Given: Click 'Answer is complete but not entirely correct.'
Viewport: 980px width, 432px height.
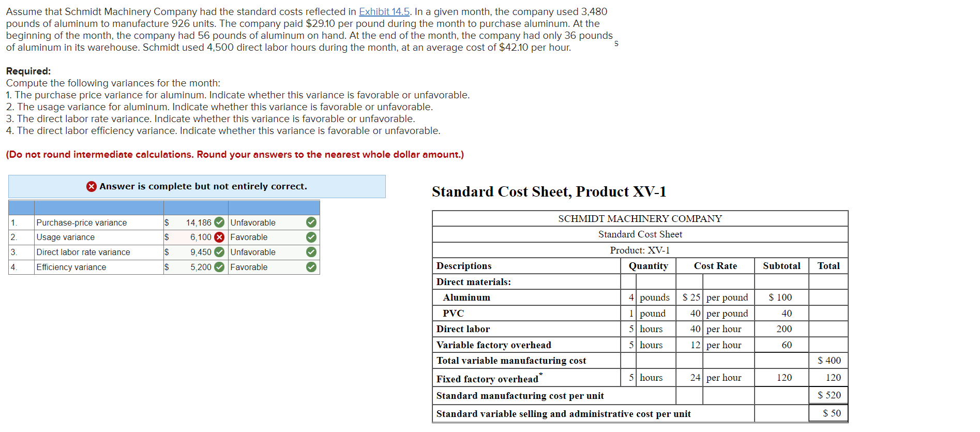Looking at the screenshot, I should point(203,186).
